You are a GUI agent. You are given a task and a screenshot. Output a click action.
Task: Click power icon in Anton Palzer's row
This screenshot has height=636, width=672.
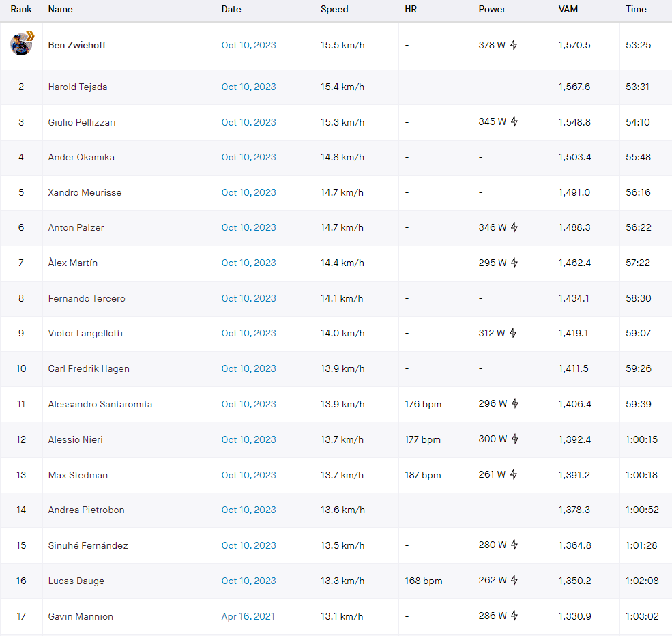click(x=514, y=227)
